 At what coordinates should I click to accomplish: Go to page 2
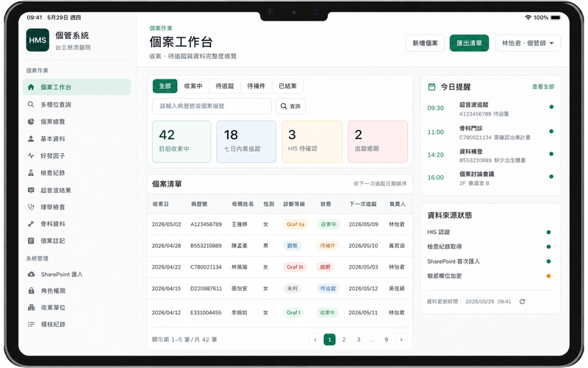pyautogui.click(x=343, y=339)
